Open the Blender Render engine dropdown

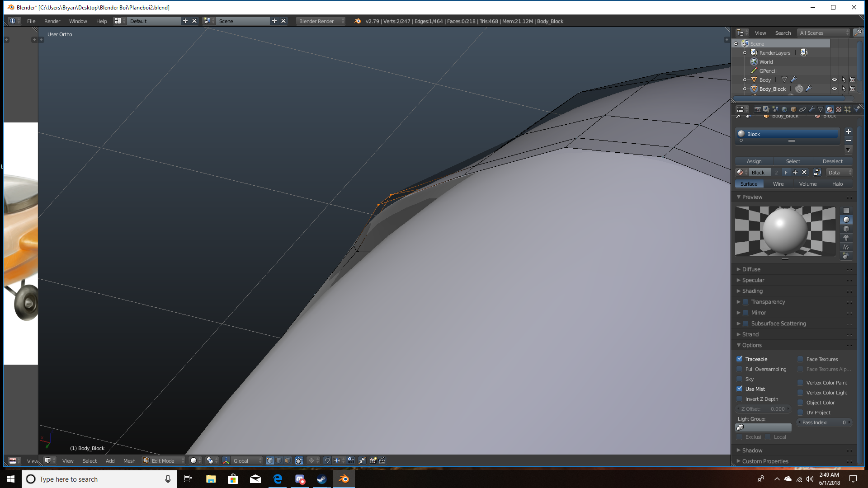click(x=321, y=21)
